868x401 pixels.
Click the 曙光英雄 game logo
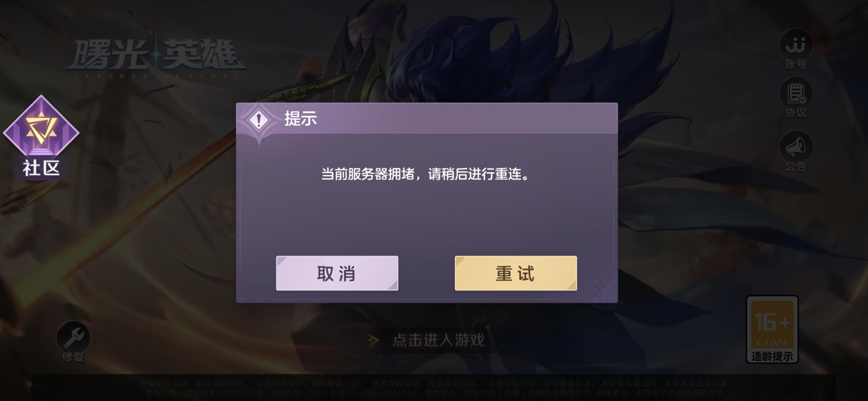click(x=157, y=58)
